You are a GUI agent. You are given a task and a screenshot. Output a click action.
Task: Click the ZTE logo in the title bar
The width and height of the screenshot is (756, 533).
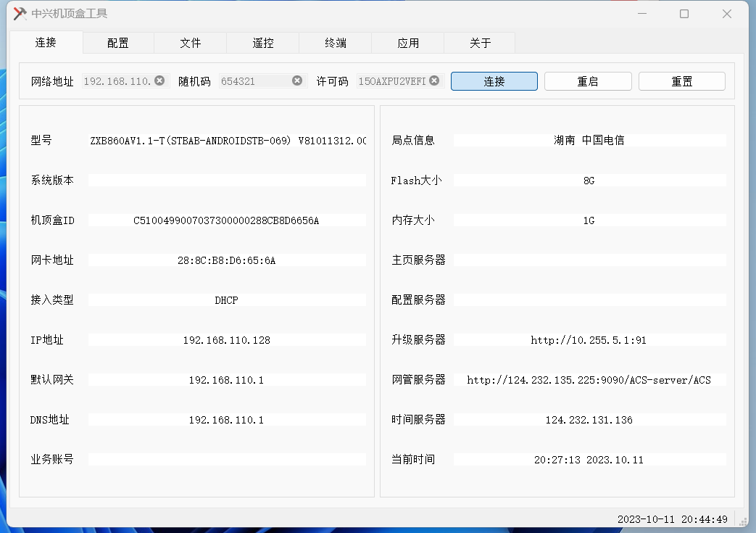pyautogui.click(x=19, y=13)
